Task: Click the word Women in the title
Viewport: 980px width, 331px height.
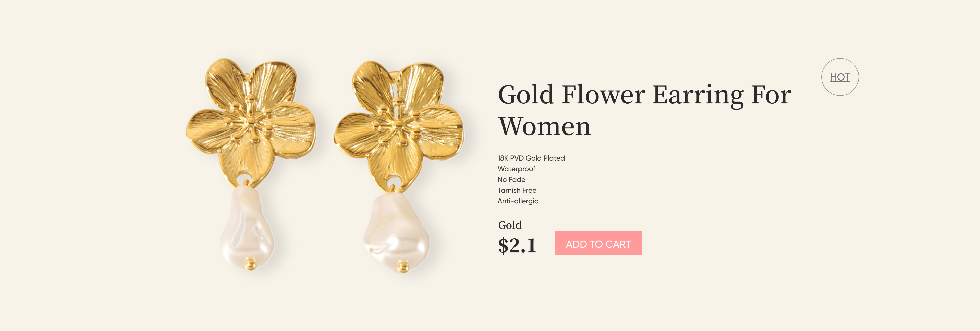Action: pos(544,127)
